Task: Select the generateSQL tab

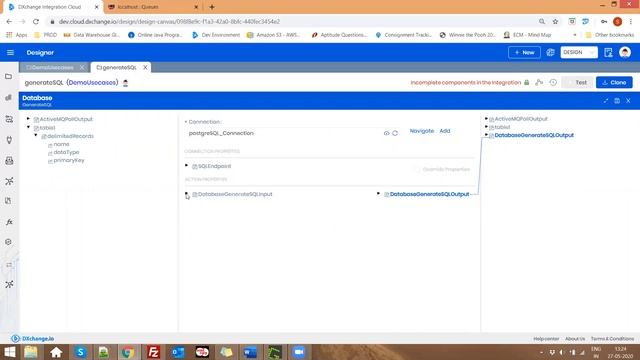Action: 116,67
